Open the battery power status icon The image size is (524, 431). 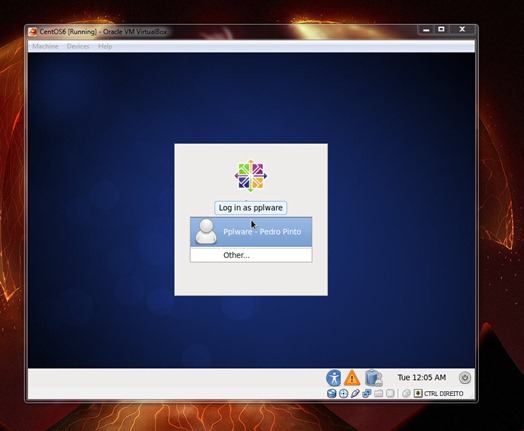tap(374, 378)
